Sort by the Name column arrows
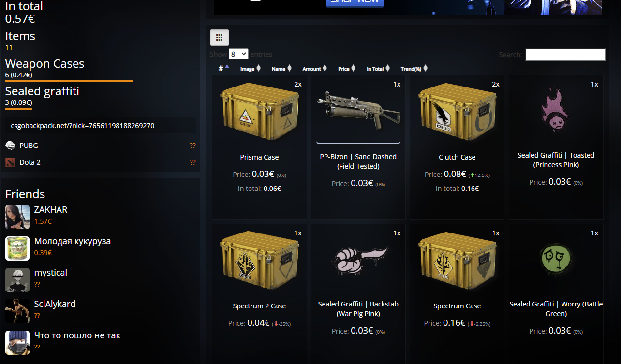Viewport: 621px width, 364px height. pos(289,69)
